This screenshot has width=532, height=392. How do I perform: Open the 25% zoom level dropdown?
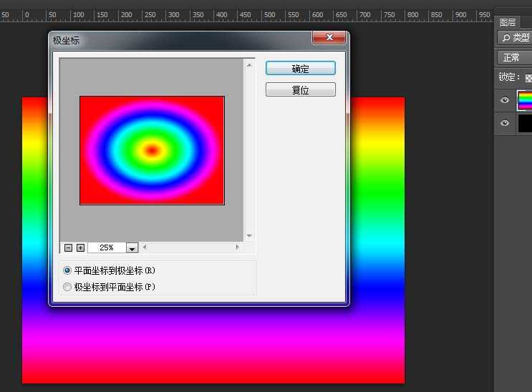coord(132,248)
